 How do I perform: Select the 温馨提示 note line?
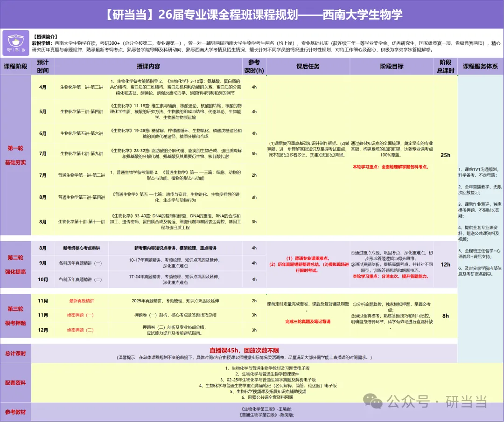[244, 358]
